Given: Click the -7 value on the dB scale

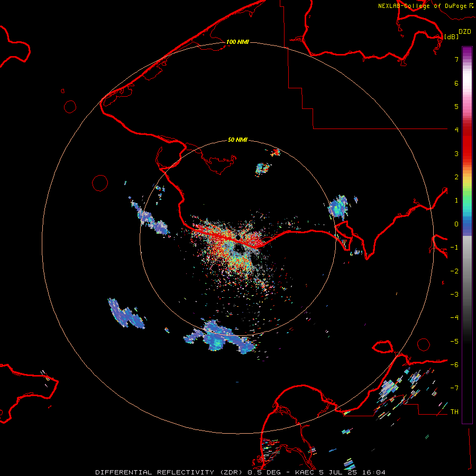Looking at the screenshot, I should [x=454, y=388].
